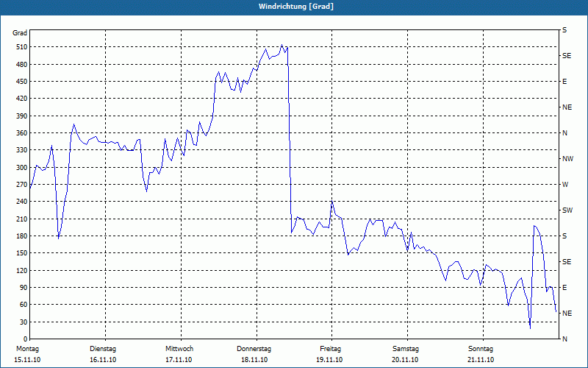
Task: Select the 180 degree axis label
Action: point(22,236)
